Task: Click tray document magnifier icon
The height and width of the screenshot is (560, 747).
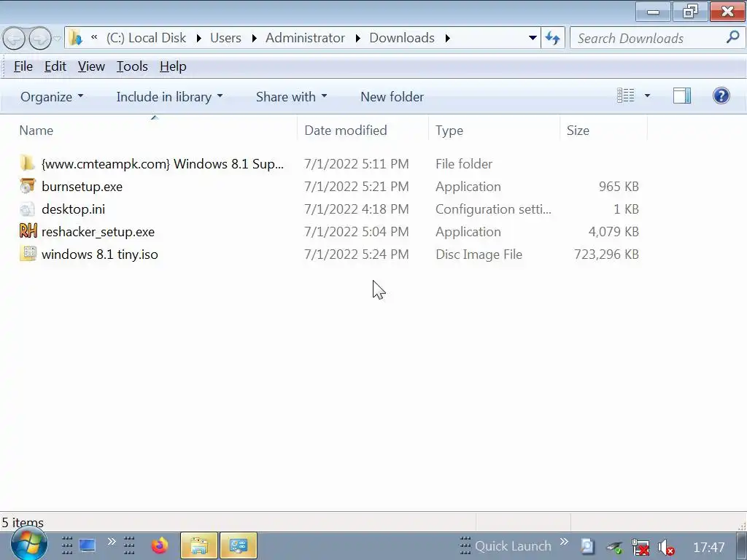Action: [587, 546]
